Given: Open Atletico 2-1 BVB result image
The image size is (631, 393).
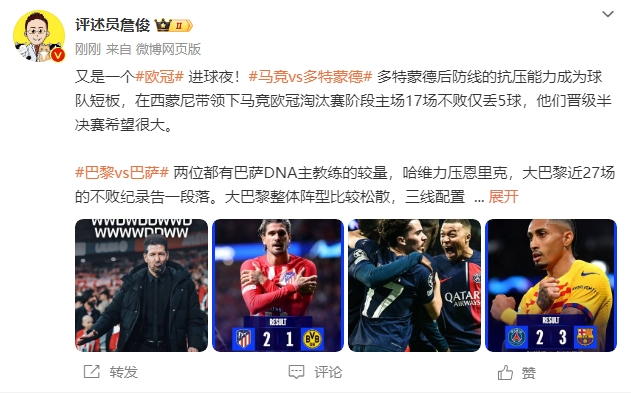Looking at the screenshot, I should coord(278,285).
